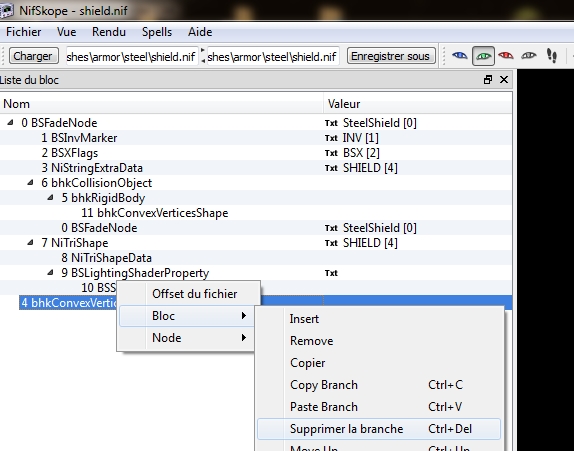Click the red eye view icon
Viewport: 574px width, 451px height.
click(506, 56)
